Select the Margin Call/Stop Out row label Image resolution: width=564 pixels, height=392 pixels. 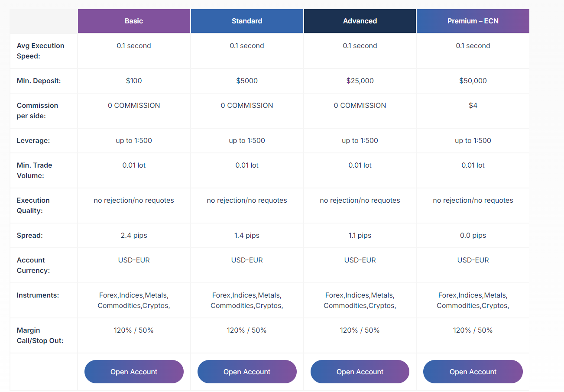[40, 335]
